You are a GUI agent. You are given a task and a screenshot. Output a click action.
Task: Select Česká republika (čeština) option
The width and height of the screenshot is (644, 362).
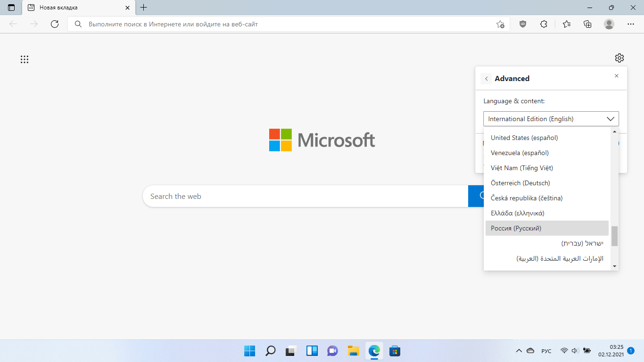(547, 198)
